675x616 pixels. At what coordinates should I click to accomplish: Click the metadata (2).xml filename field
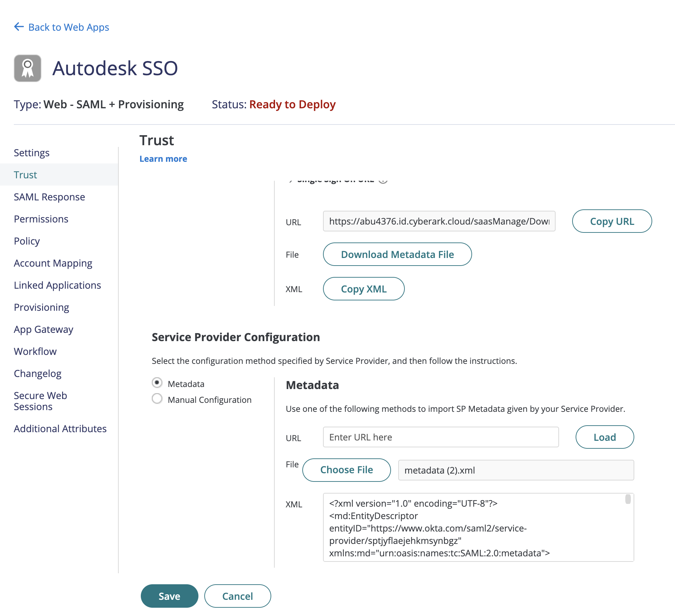[x=516, y=470]
